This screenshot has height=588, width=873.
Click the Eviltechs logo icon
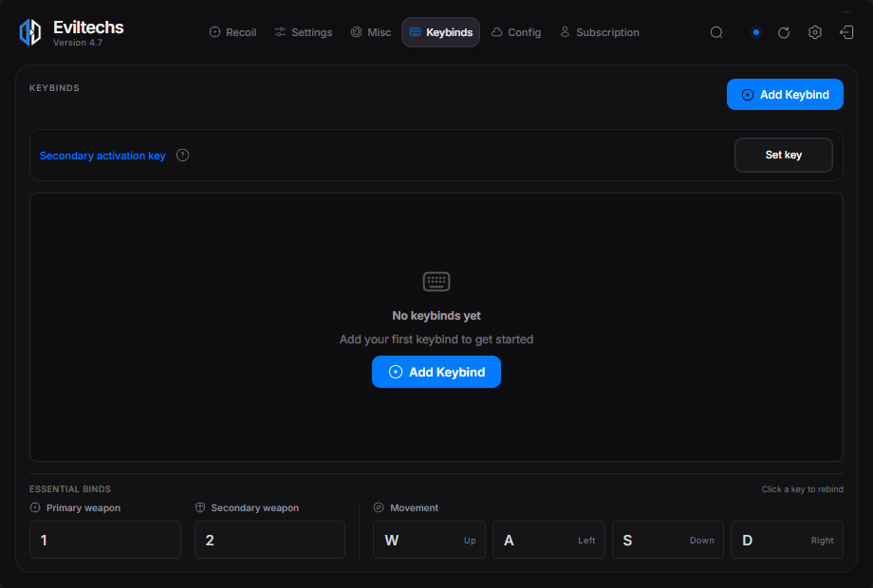[x=30, y=32]
